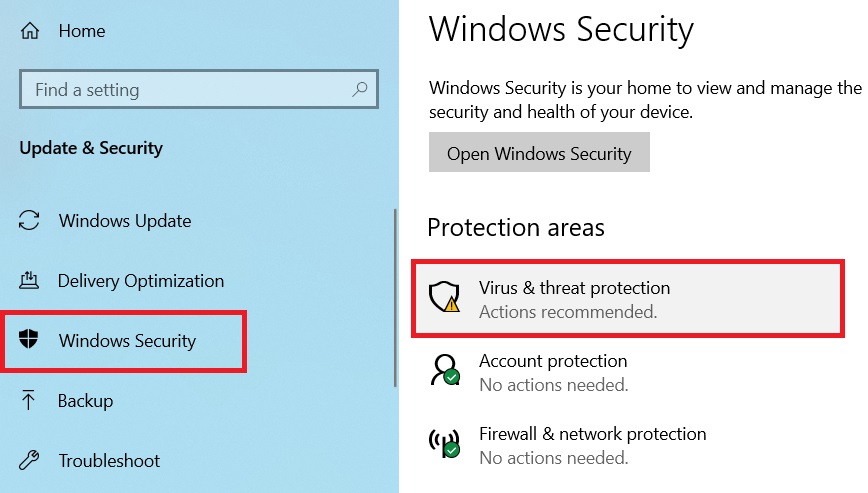Click the Backup upload arrow icon
Screen dimensions: 868x493
30,401
